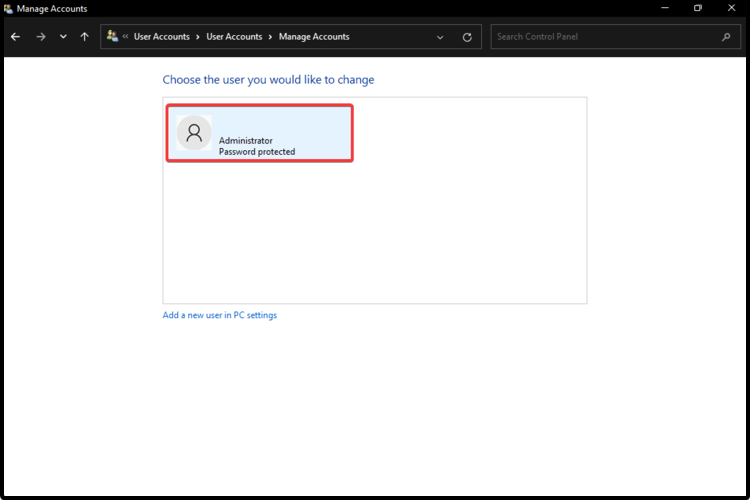Expand the double-chevron before User Accounts

point(126,37)
